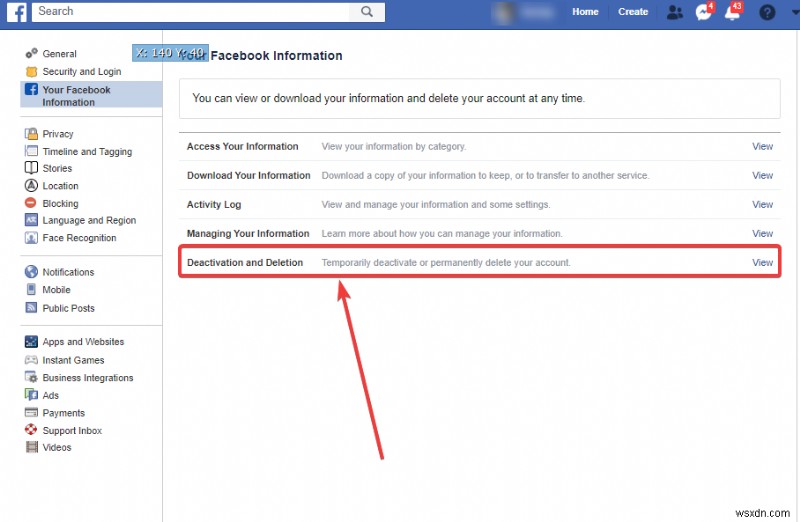Open Timeline and Tagging settings label
This screenshot has height=522, width=800.
coord(87,152)
